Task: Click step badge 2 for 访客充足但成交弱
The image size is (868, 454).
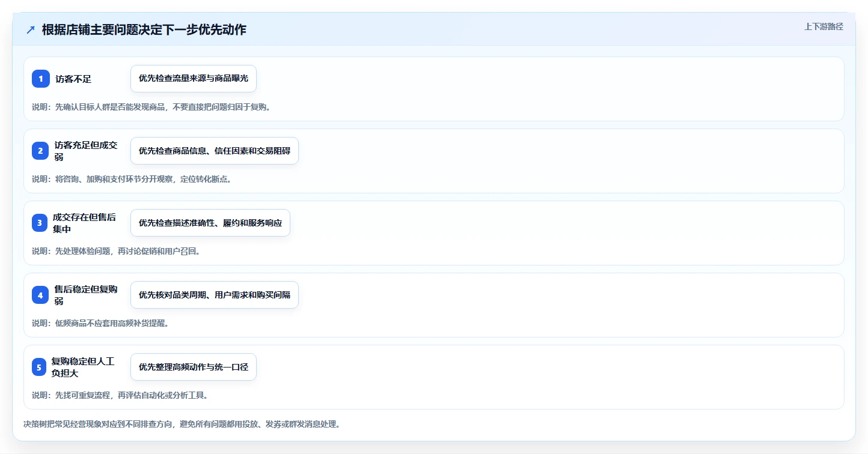Action: (x=41, y=151)
